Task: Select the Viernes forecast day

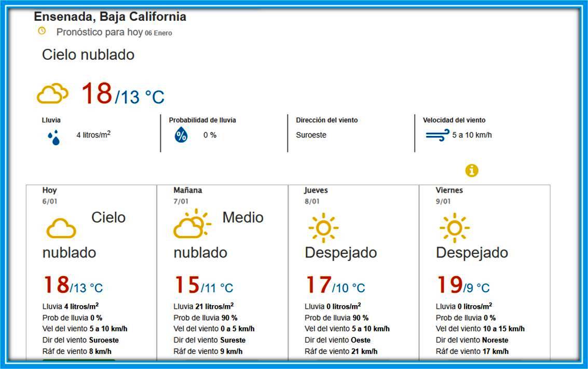Action: (x=449, y=190)
